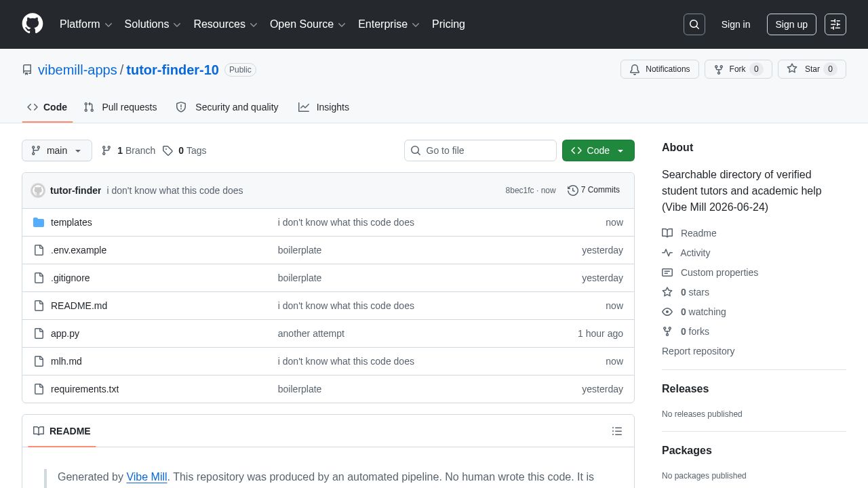Open the 1 Branch link
The height and width of the screenshot is (488, 868).
[128, 150]
